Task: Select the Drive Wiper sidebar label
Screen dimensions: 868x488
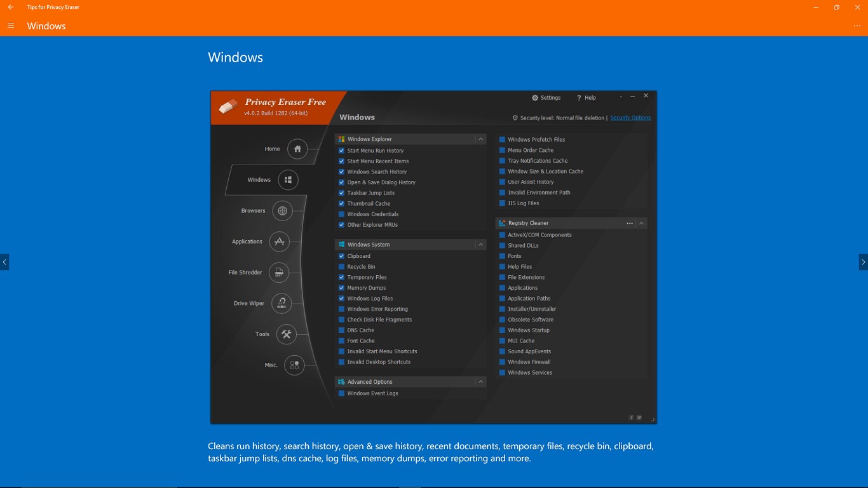Action: click(x=249, y=303)
